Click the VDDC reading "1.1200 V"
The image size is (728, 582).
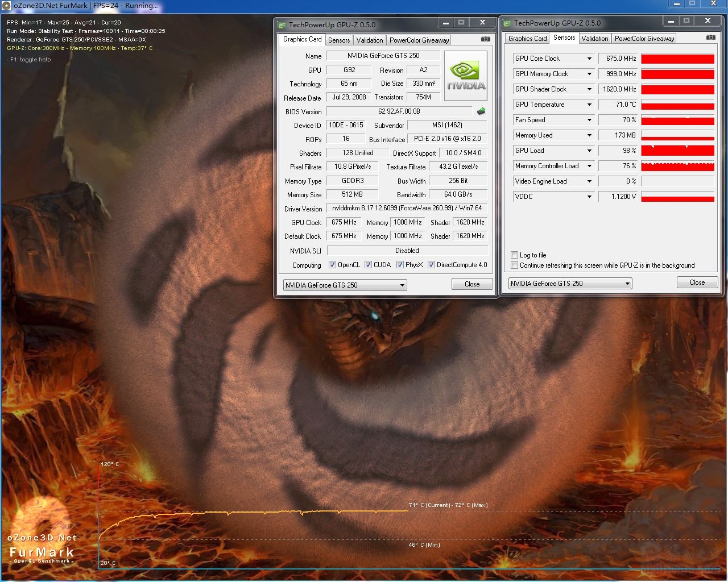point(618,197)
